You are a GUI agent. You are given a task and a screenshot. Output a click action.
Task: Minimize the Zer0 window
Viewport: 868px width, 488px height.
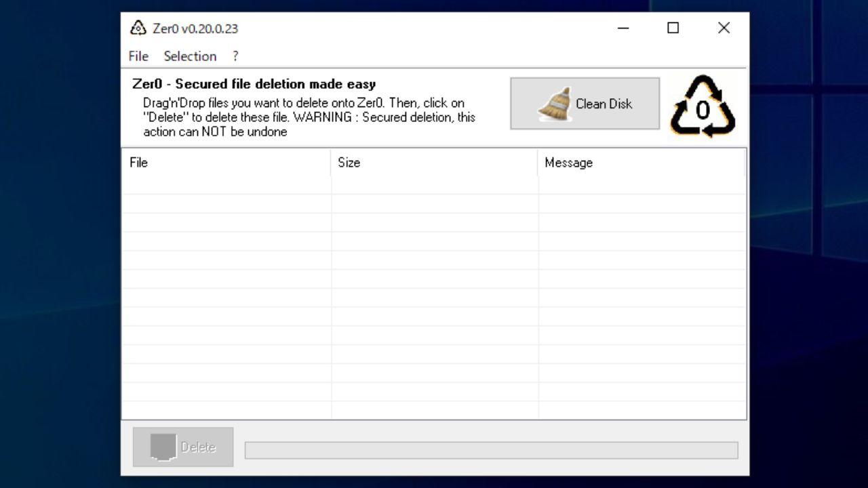(x=624, y=28)
